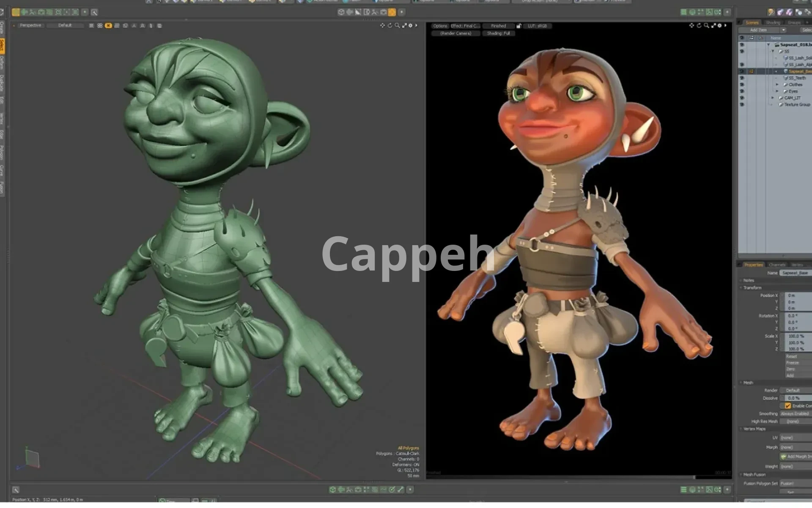Click the zoom magnifier icon in the perspective viewport

[397, 25]
